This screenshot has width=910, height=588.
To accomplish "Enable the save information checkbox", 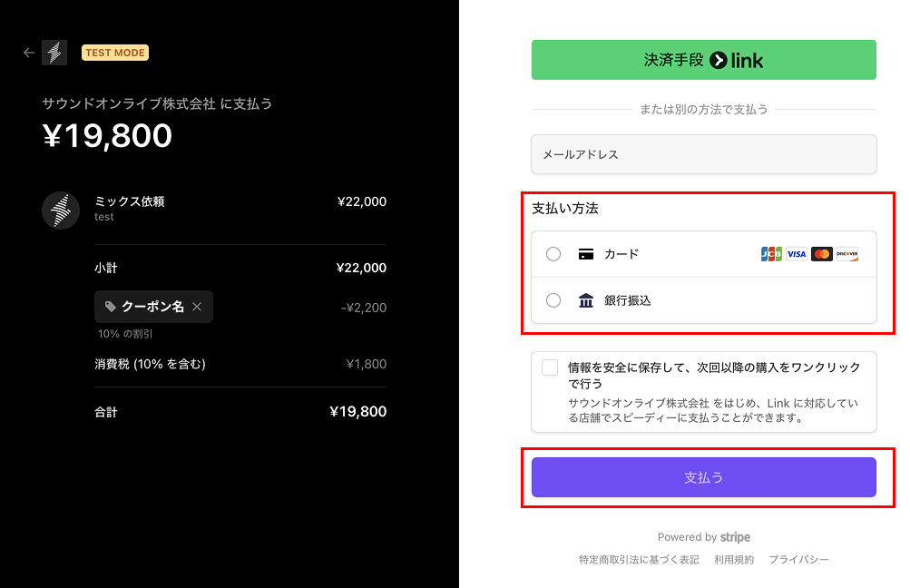I will pos(550,367).
